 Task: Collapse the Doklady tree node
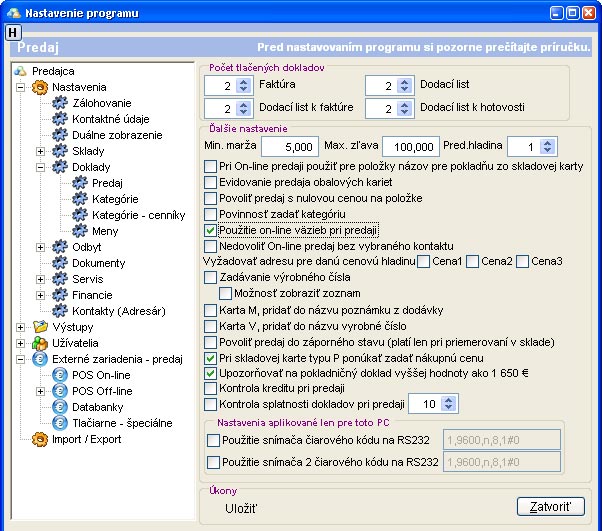click(x=40, y=167)
